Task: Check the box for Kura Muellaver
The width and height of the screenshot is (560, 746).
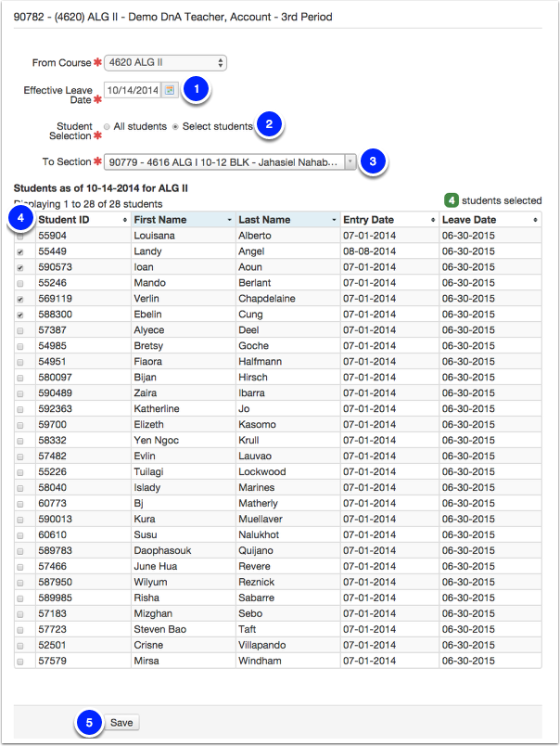Action: (20, 520)
